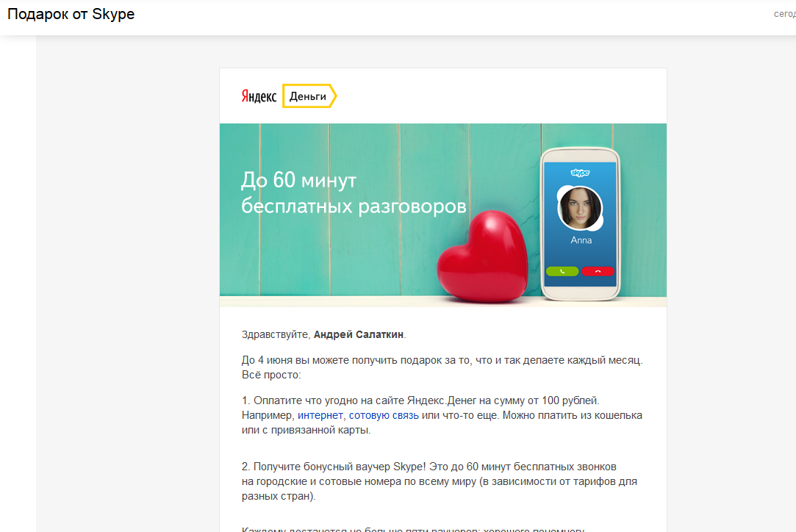Open the интернет payment link
Image resolution: width=796 pixels, height=532 pixels.
tap(320, 415)
